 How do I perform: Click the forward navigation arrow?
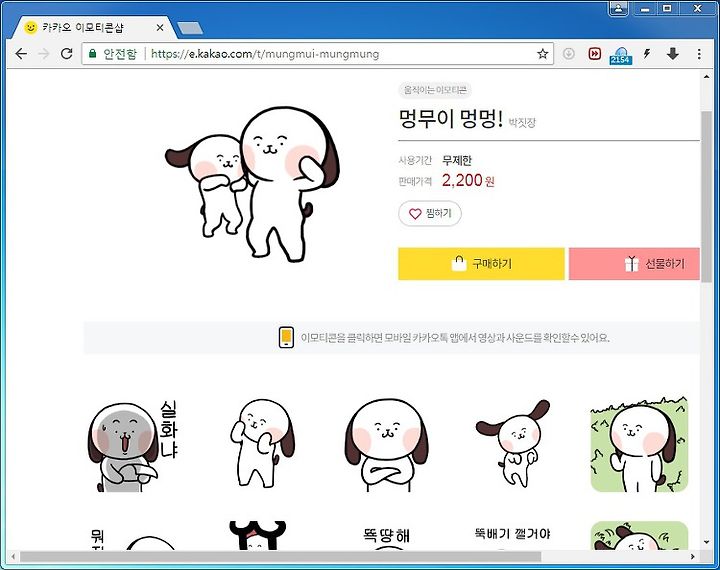44,54
